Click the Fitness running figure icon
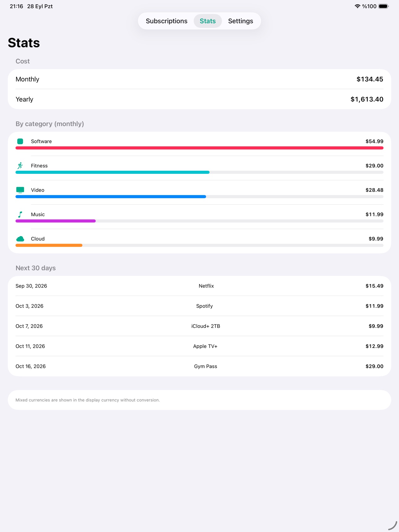The height and width of the screenshot is (532, 399). (x=20, y=166)
